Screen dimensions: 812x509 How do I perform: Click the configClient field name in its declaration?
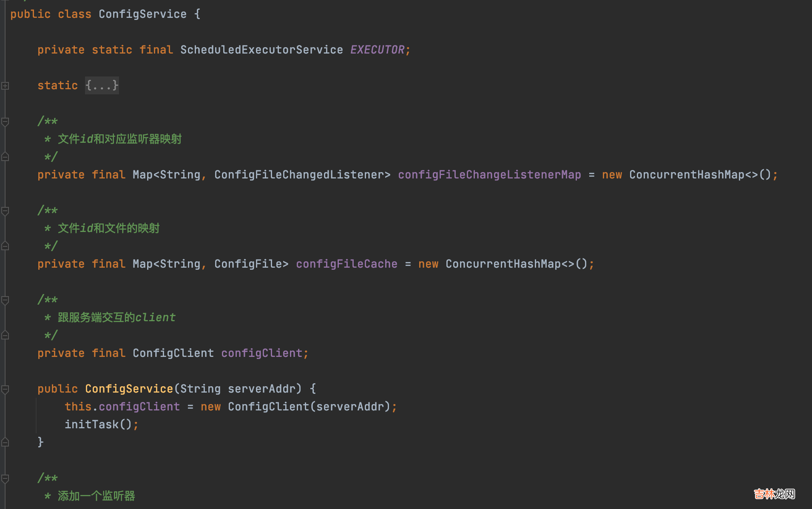point(261,353)
